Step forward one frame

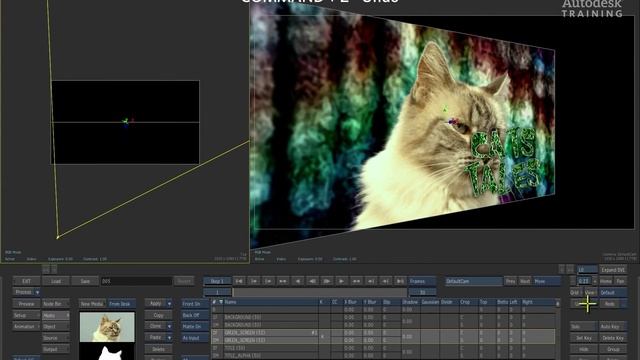pos(327,281)
